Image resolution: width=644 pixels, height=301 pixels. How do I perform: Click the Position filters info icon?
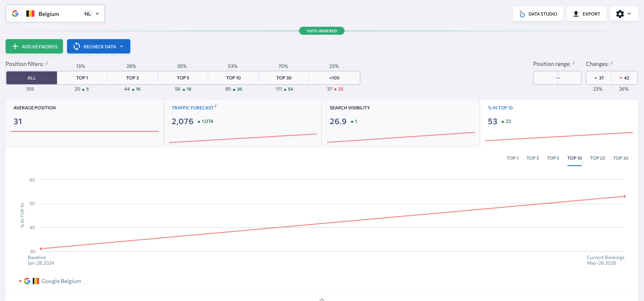[47, 63]
